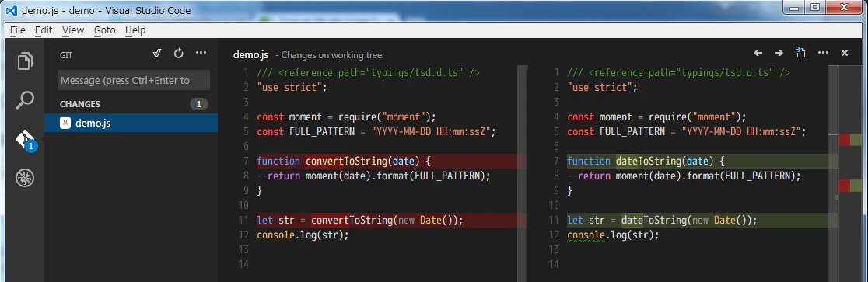Screen dimensions: 868x282
Task: Open the Explorer view in the activity bar
Action: pos(25,61)
